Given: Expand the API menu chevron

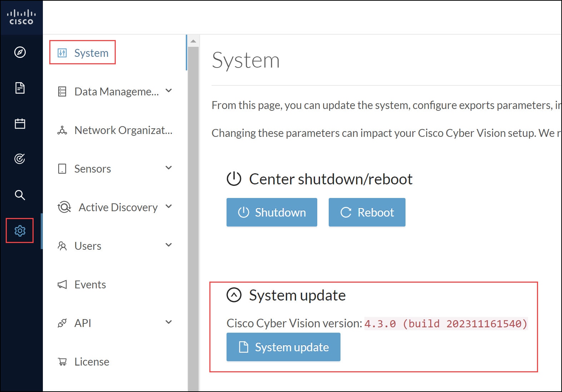Looking at the screenshot, I should click(169, 322).
